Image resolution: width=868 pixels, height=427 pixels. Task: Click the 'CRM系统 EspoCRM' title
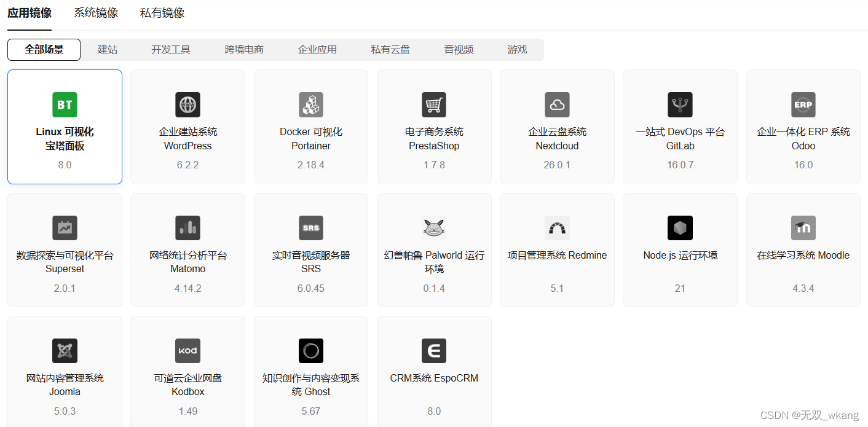(x=434, y=378)
